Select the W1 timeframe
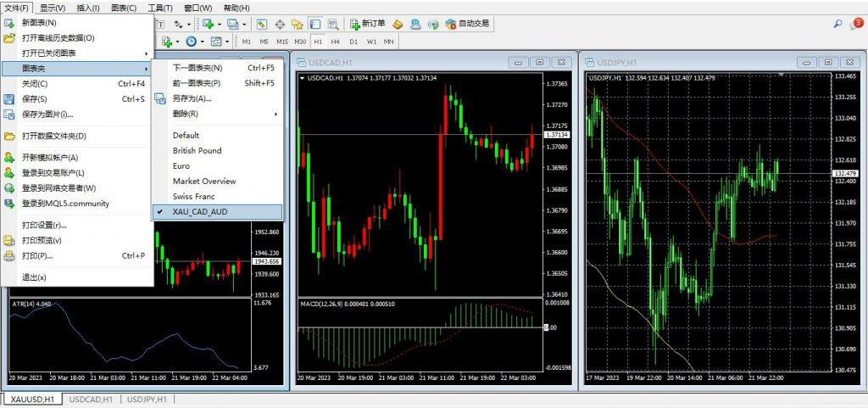This screenshot has width=868, height=408. click(x=372, y=42)
